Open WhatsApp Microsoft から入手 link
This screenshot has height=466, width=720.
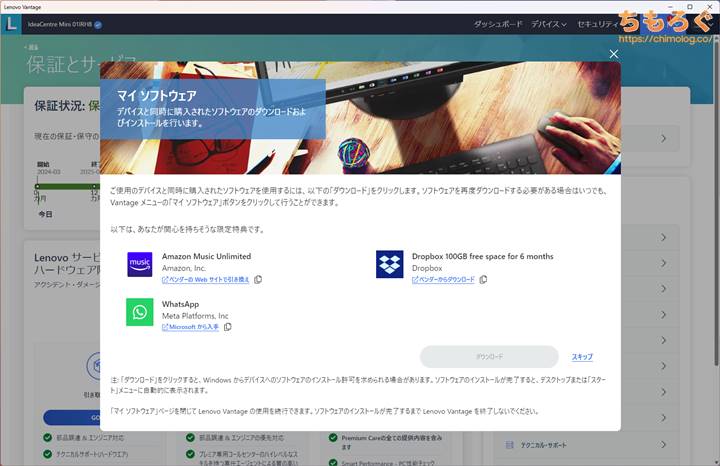190,327
